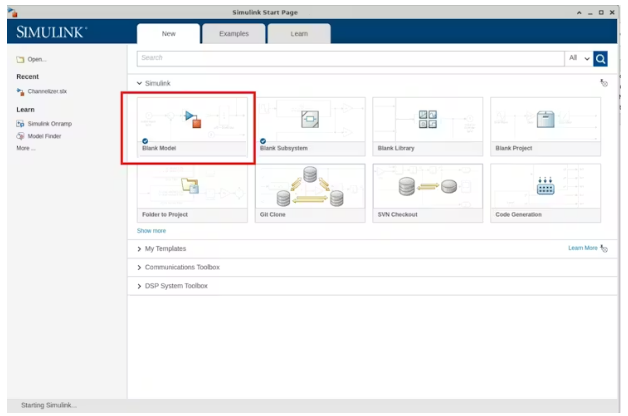
Task: Switch to the Learn tab
Action: [299, 33]
